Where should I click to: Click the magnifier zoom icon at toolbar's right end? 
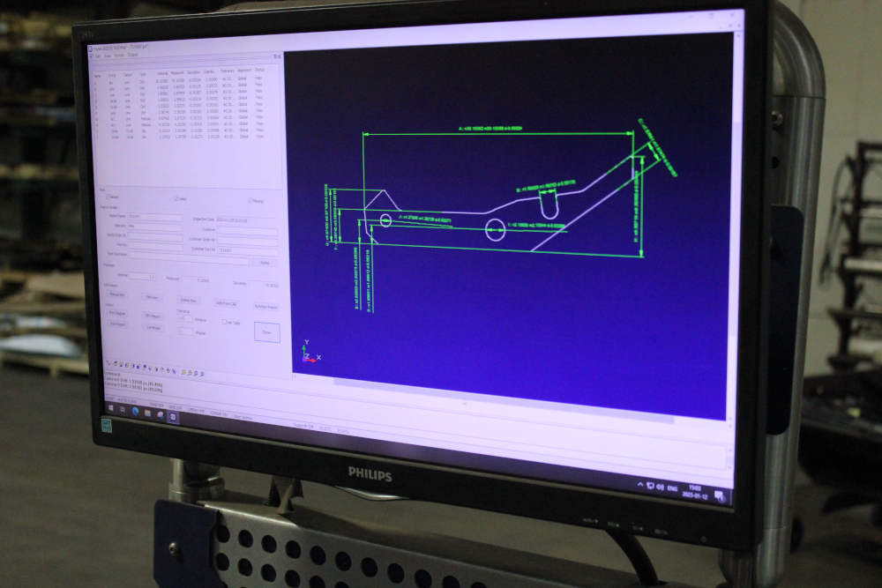click(202, 374)
